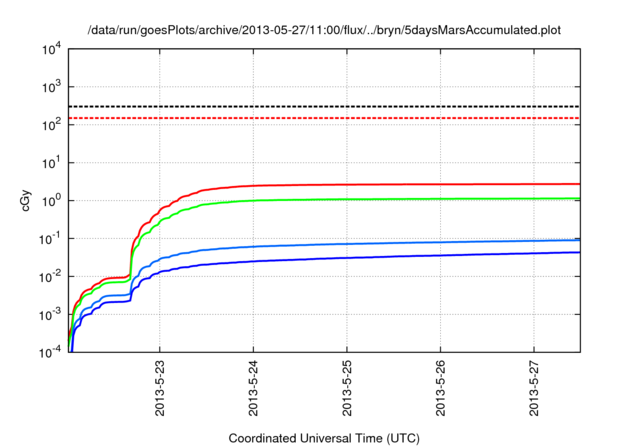The width and height of the screenshot is (640, 448).
Task: Click the 10^-4 y-axis tick label
Action: pyautogui.click(x=49, y=353)
